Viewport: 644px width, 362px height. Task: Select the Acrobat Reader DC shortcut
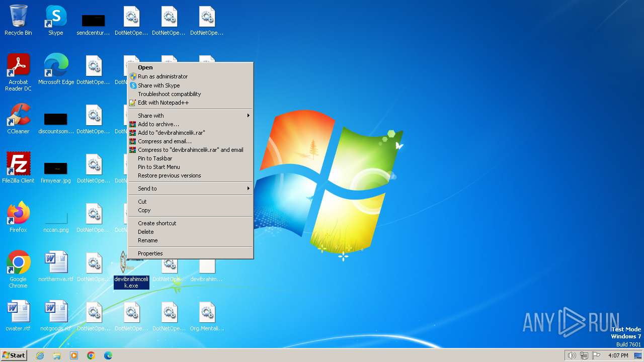18,73
